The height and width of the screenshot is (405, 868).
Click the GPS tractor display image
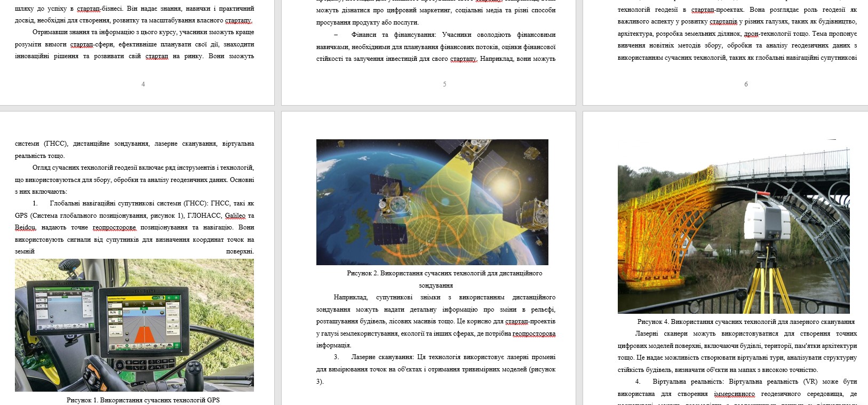(x=134, y=325)
